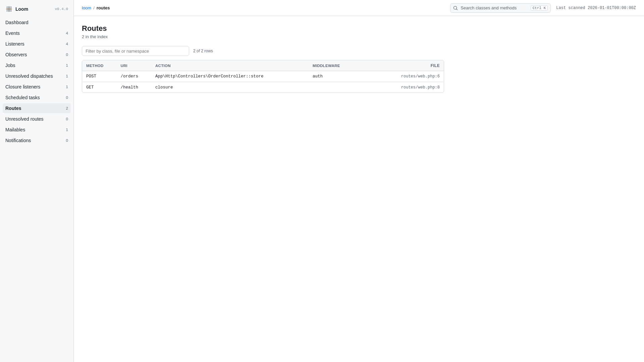Image resolution: width=644 pixels, height=362 pixels.
Task: Open the Listeners section
Action: [x=37, y=44]
